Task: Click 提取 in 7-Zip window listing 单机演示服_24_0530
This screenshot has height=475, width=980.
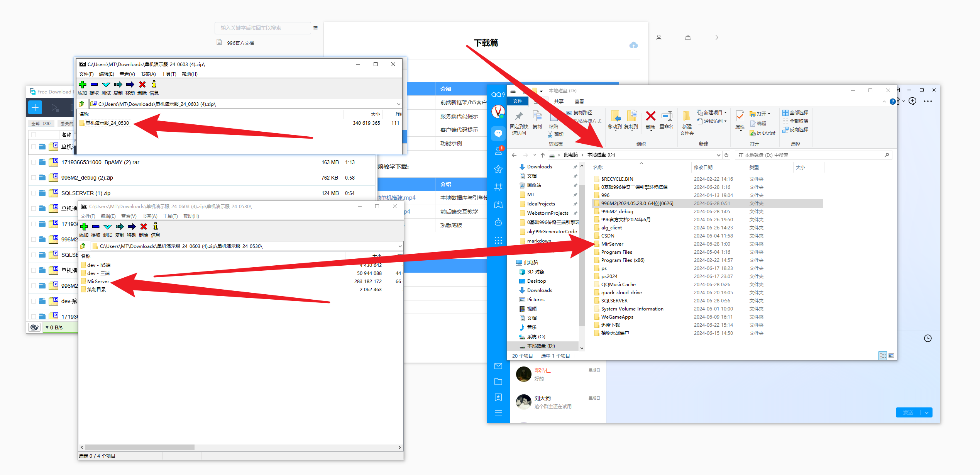Action: pos(94,88)
